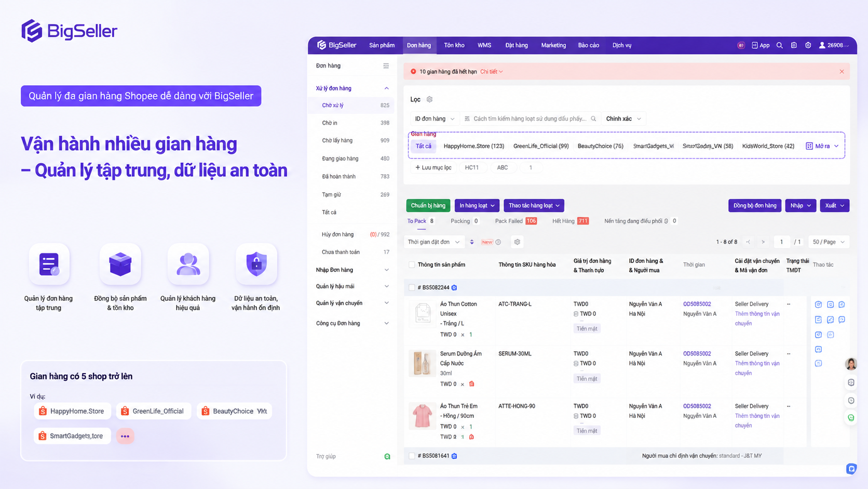Open the Báo cáo menu
This screenshot has width=868, height=489.
click(x=589, y=45)
